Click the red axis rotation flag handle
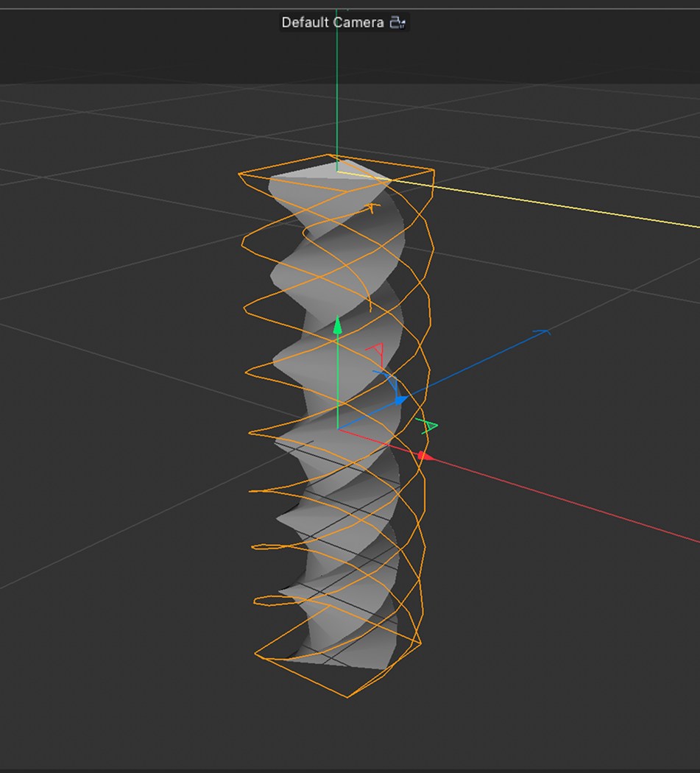 pos(377,347)
